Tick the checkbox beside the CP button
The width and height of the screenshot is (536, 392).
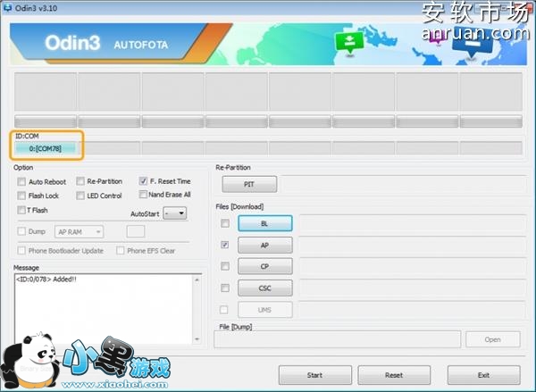click(x=225, y=266)
